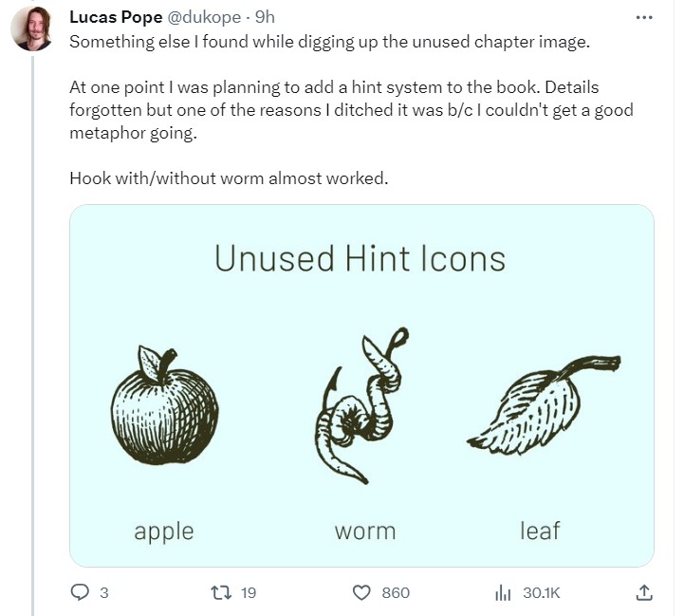684x616 pixels.
Task: Open the three-dot more options menu
Action: click(643, 18)
